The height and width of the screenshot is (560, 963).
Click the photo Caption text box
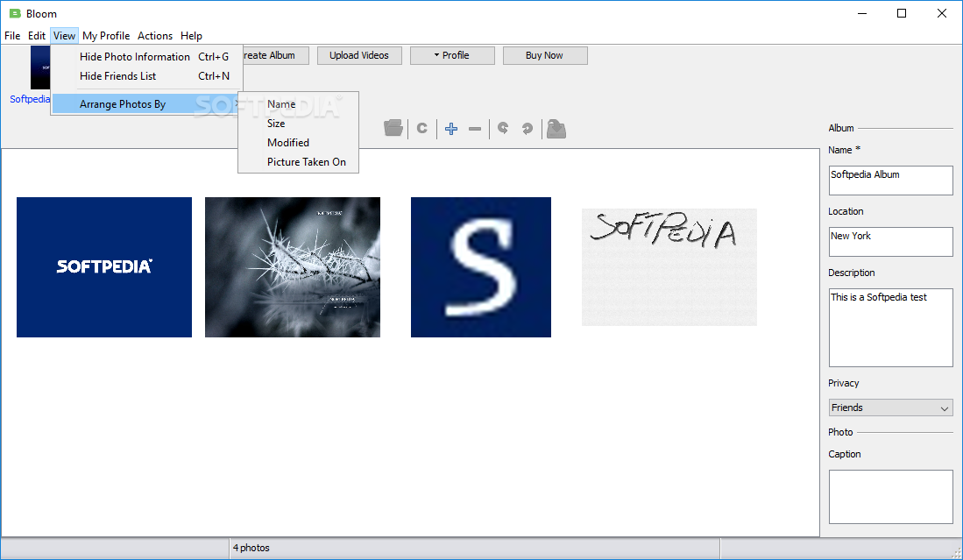(x=890, y=497)
